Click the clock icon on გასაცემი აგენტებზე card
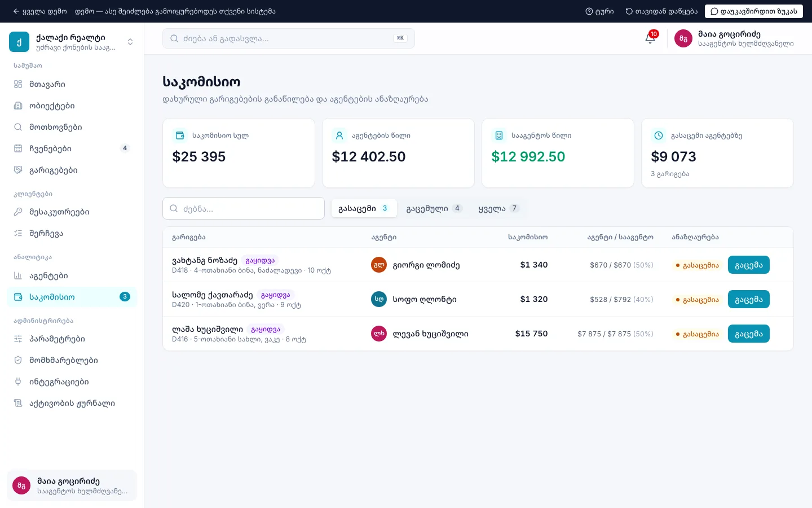Image resolution: width=812 pixels, height=508 pixels. 658,135
